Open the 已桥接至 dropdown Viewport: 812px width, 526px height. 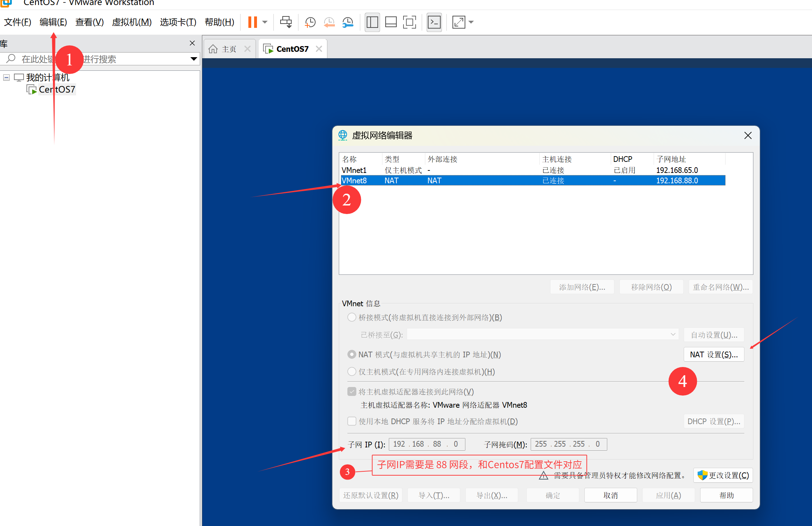[x=543, y=334]
